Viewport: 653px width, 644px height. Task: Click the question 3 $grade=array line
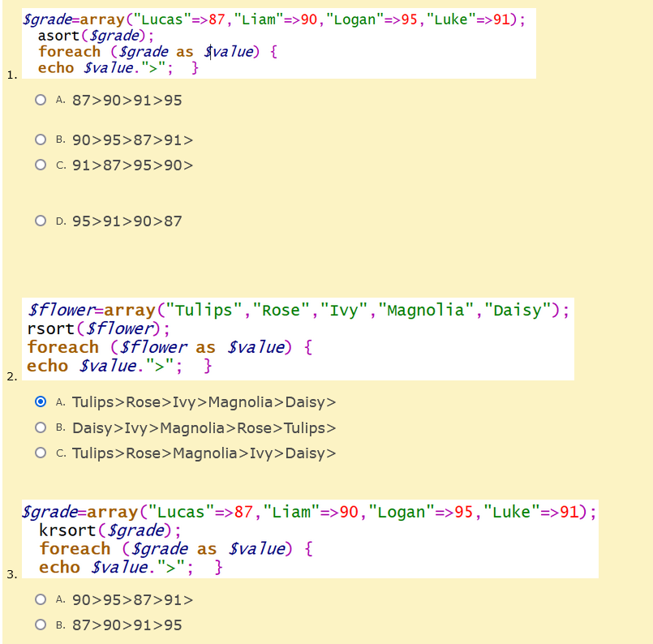click(x=309, y=512)
